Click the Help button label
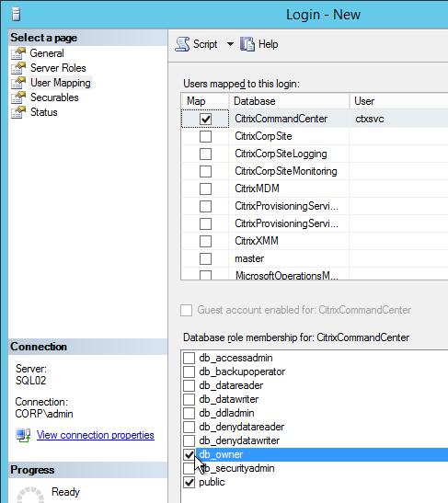The height and width of the screenshot is (503, 448). coord(269,44)
